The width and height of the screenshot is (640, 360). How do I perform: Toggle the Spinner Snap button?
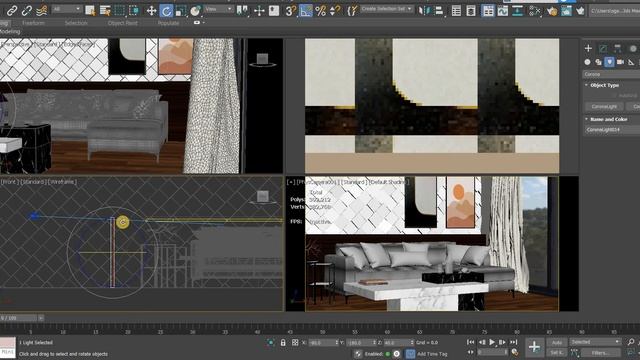click(335, 10)
